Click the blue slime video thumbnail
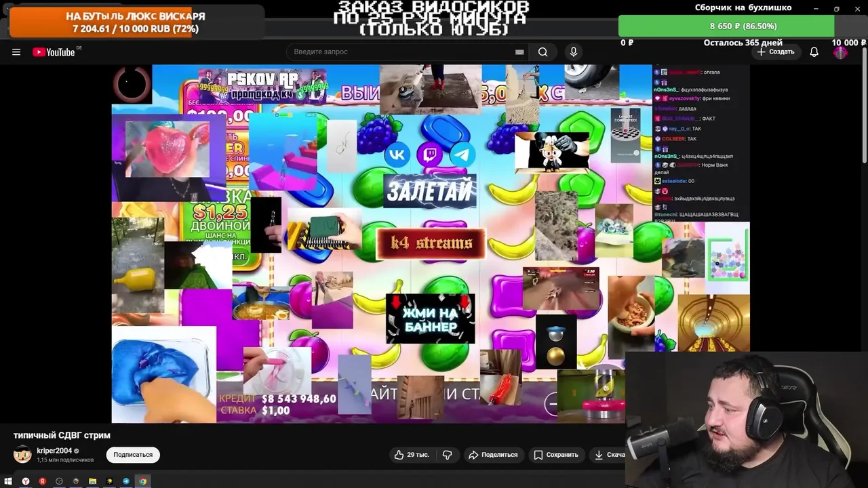The width and height of the screenshot is (868, 488). point(164,375)
